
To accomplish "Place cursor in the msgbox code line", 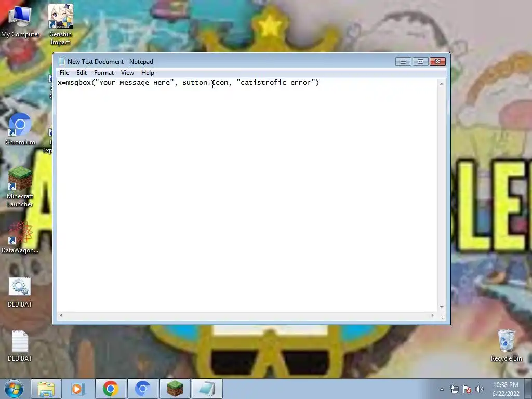I will coord(188,83).
